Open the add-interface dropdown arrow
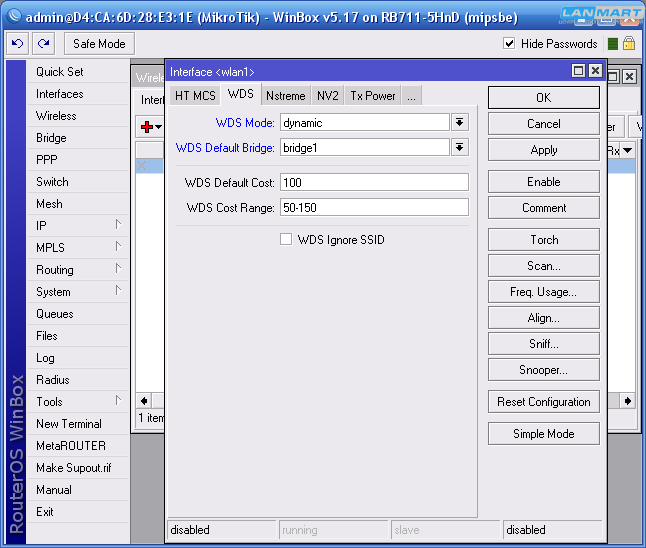Image resolution: width=646 pixels, height=548 pixels. [x=159, y=127]
